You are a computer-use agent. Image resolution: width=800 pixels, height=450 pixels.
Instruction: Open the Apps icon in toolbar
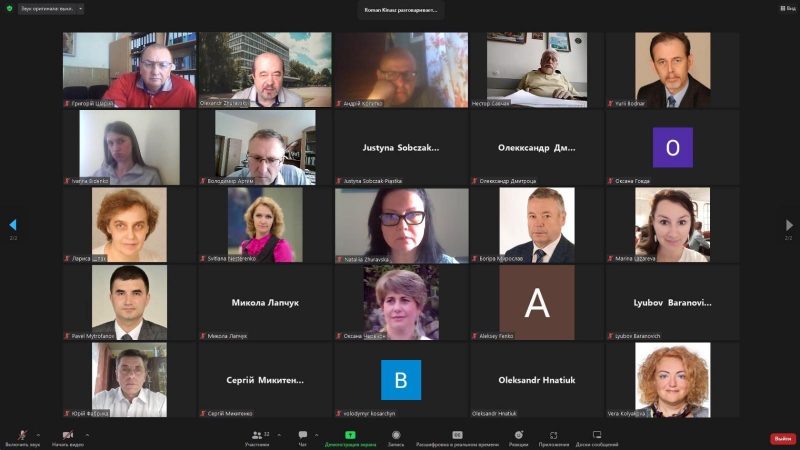[x=553, y=435]
